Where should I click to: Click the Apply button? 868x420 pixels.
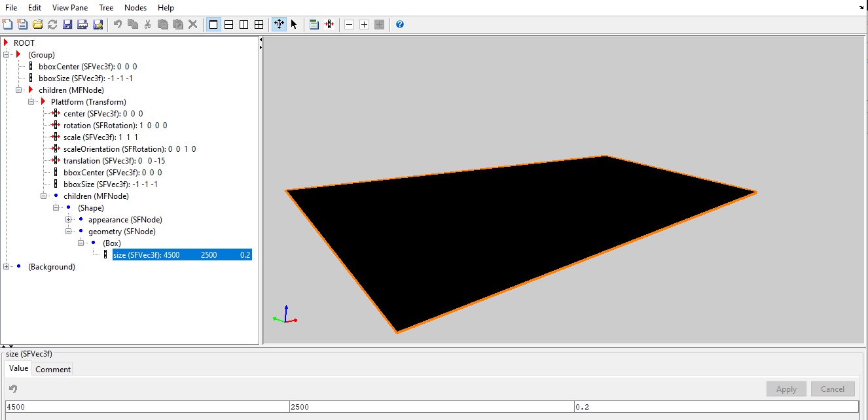tap(786, 389)
